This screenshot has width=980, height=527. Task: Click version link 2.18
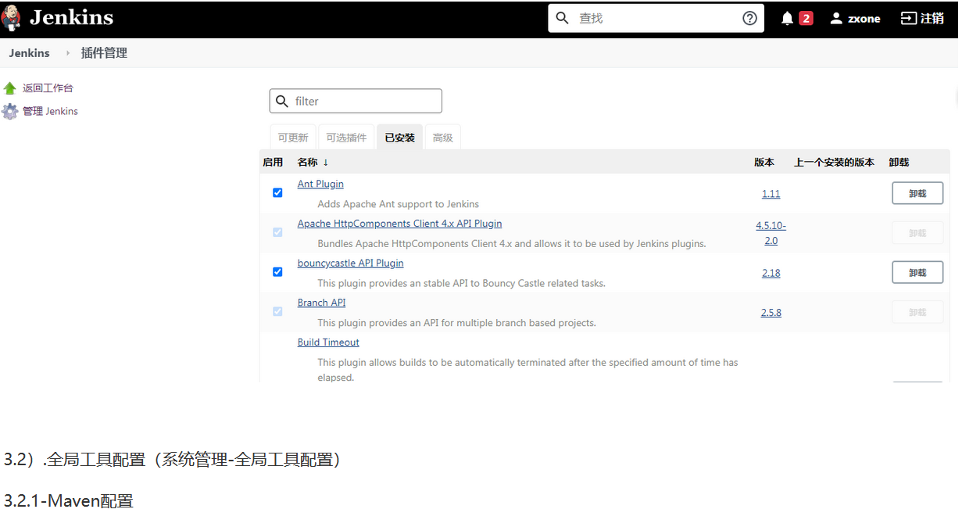(x=771, y=273)
